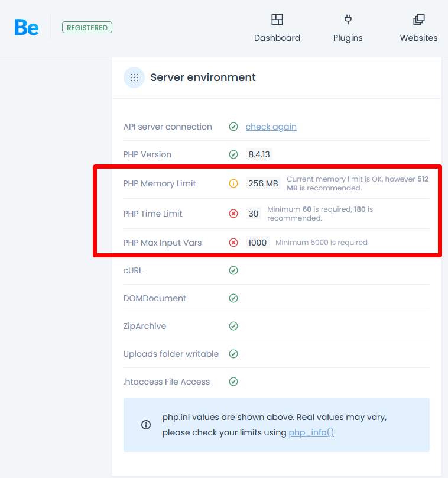Viewport: 448px width, 478px height.
Task: Click the Dashboard grid icon
Action: (277, 20)
